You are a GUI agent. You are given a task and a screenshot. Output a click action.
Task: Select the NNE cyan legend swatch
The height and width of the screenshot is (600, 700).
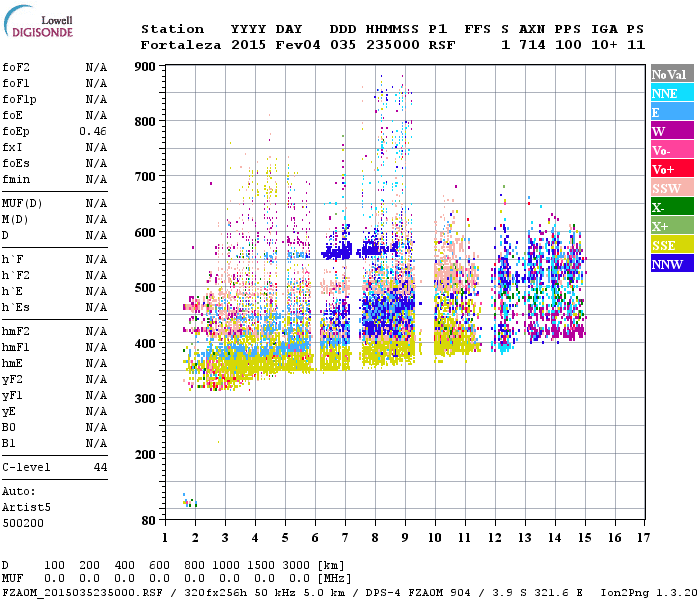pos(672,93)
